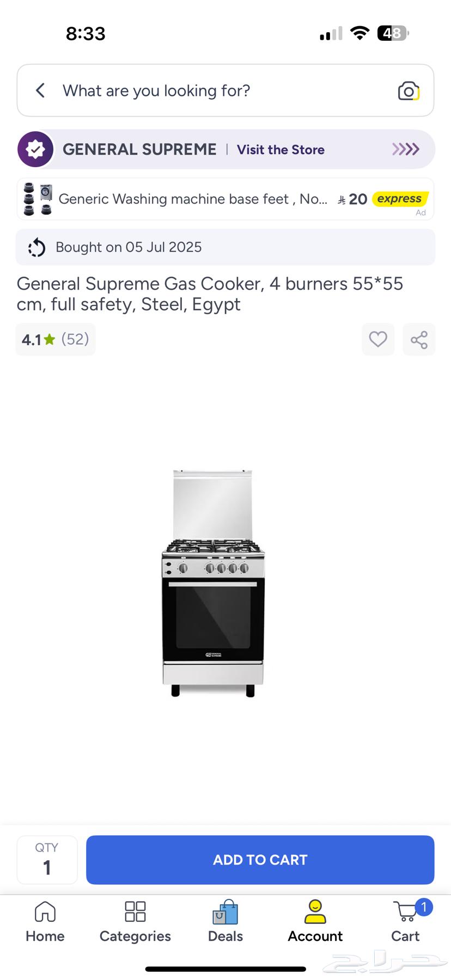The height and width of the screenshot is (980, 451).
Task: Share this gas cooker product
Action: pyautogui.click(x=419, y=339)
